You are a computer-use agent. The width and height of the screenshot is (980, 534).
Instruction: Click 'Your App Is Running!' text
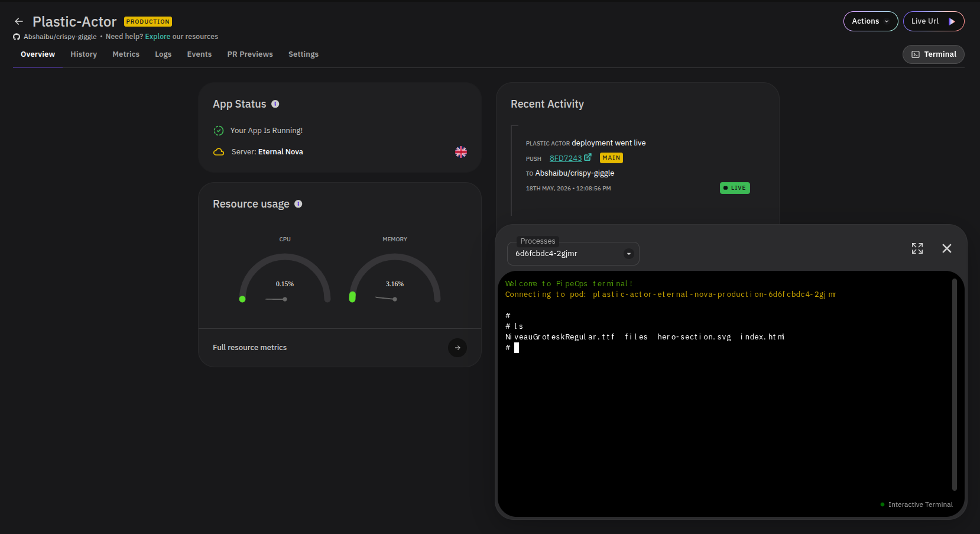(266, 131)
